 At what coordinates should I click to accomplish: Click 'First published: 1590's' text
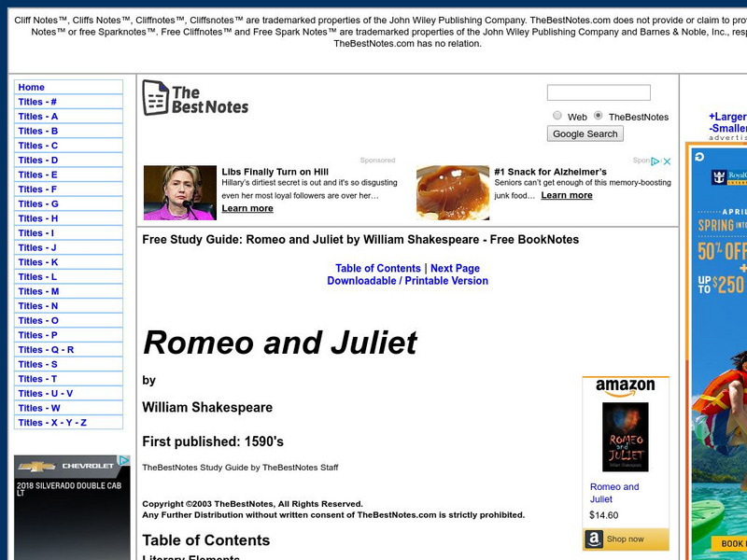(213, 441)
